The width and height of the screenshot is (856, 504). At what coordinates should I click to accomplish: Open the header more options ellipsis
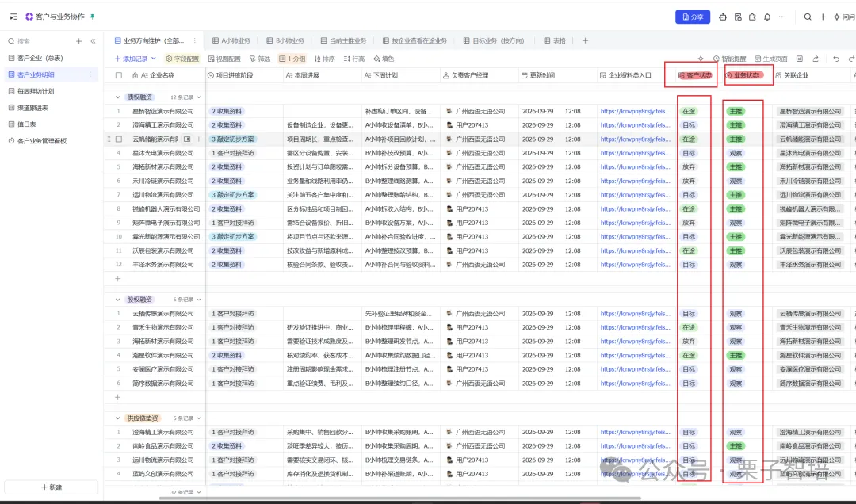pos(782,17)
